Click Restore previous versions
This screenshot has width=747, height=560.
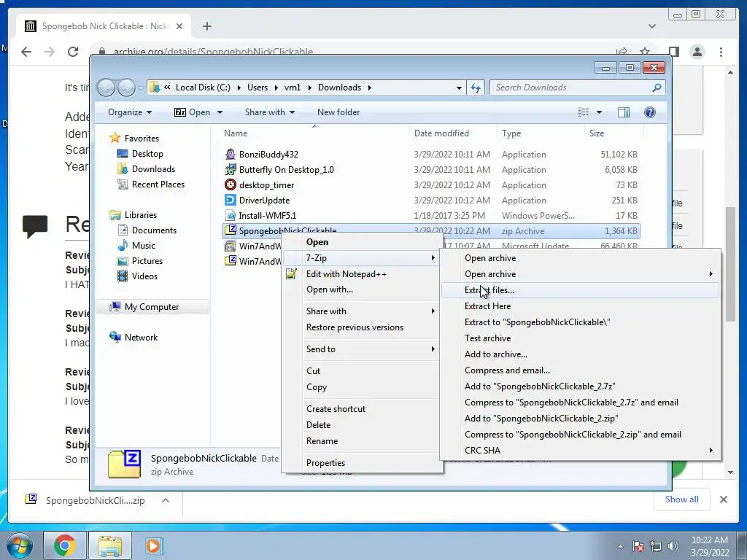[362, 327]
